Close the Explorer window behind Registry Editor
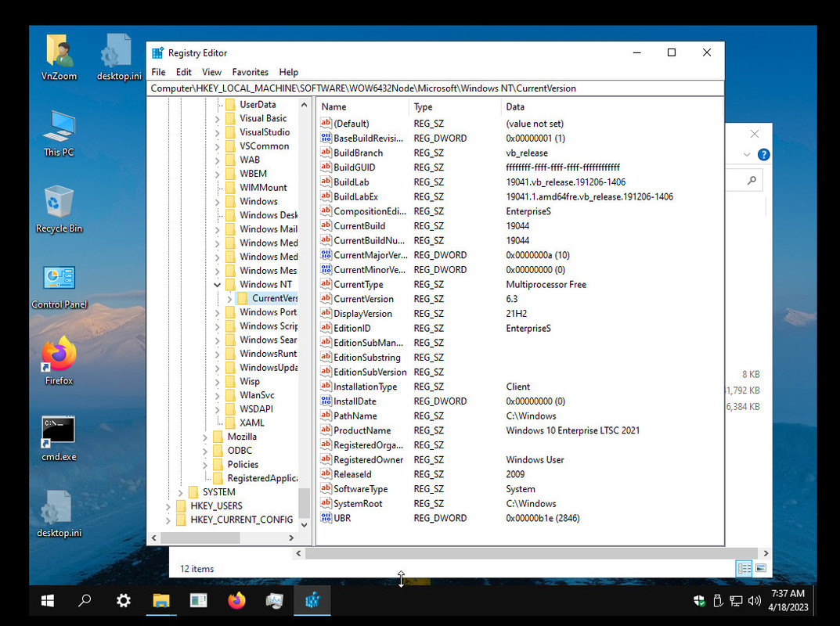 755,134
